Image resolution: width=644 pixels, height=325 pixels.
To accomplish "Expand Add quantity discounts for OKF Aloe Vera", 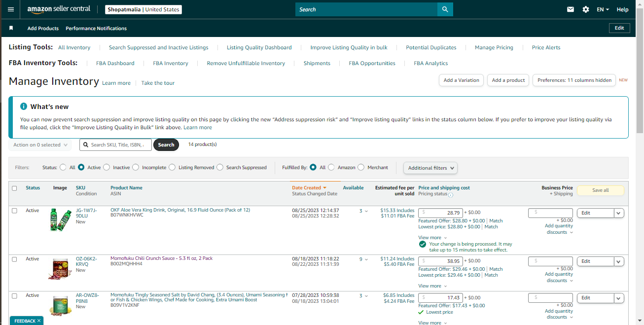I will 559,229.
